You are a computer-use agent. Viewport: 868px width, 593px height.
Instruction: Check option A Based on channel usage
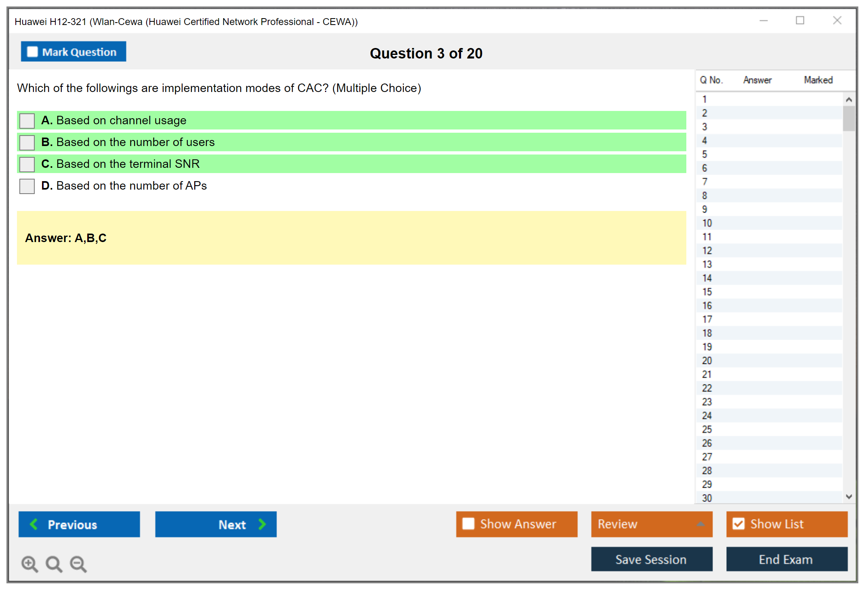(x=27, y=121)
